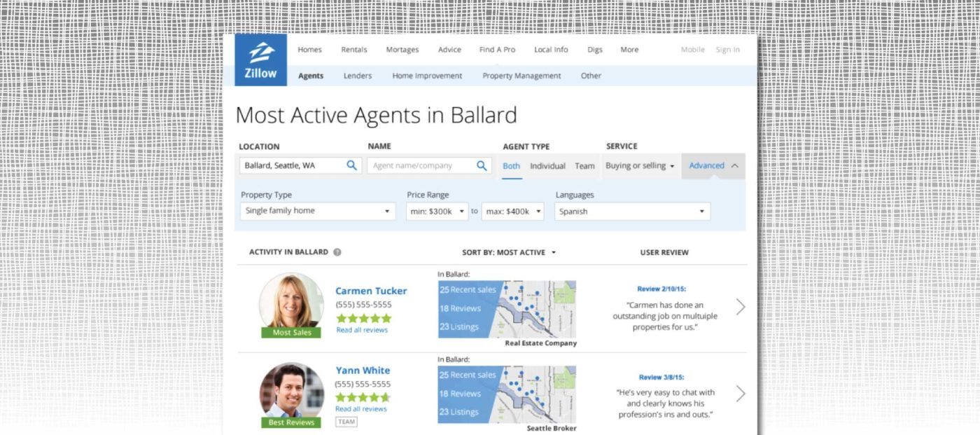Viewport: 980px width, 435px height.
Task: Click Read all reviews under Carmen Tucker
Action: coord(362,330)
